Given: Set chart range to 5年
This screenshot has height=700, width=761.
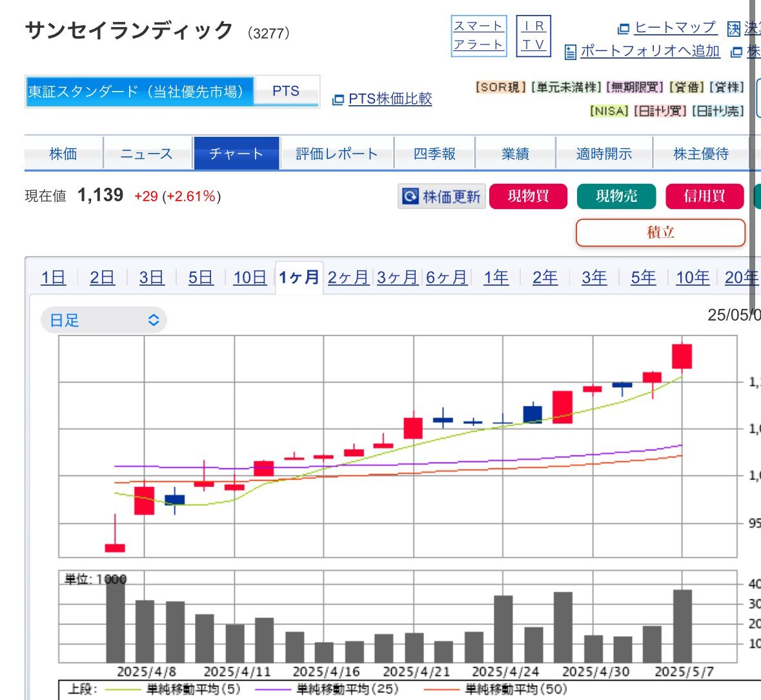Looking at the screenshot, I should click(x=644, y=277).
